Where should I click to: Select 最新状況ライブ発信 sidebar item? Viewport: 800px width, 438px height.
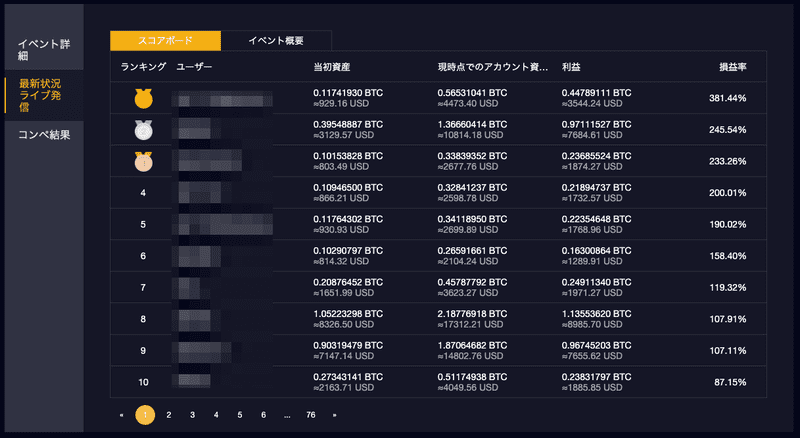(44, 95)
